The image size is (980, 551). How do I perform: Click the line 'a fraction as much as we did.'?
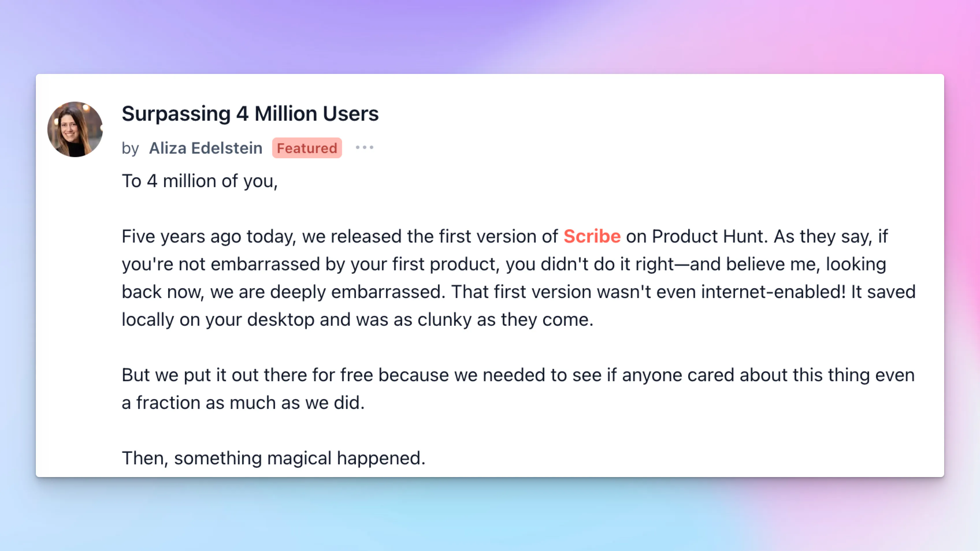pyautogui.click(x=243, y=403)
